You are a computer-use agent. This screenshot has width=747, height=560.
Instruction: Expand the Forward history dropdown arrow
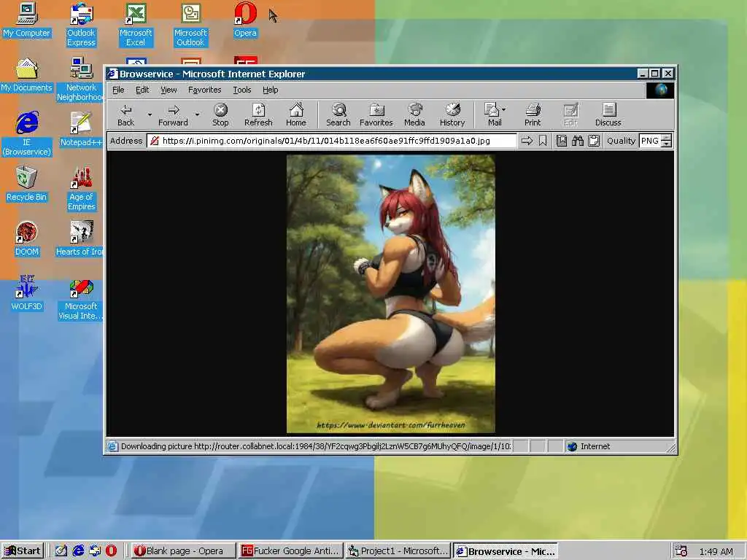(x=197, y=114)
